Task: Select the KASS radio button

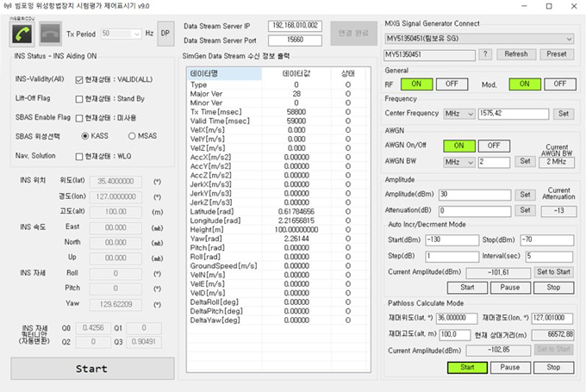Action: coord(85,136)
